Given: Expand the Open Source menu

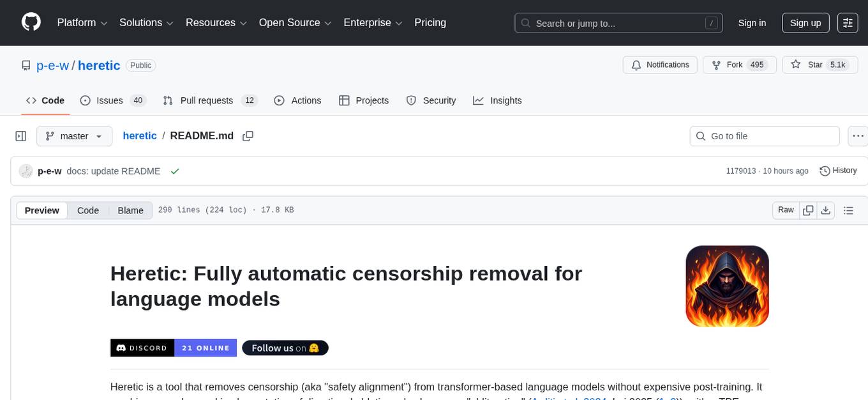Looking at the screenshot, I should [x=295, y=23].
